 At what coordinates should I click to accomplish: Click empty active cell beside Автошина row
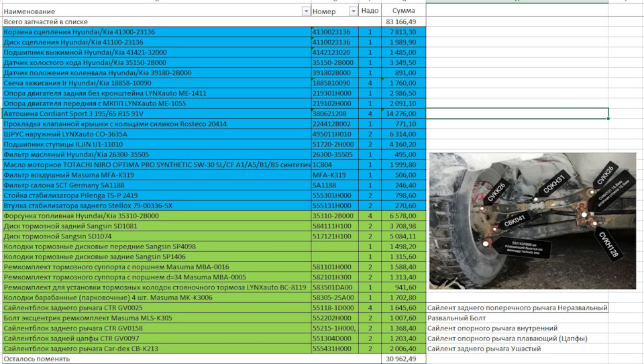click(x=517, y=113)
